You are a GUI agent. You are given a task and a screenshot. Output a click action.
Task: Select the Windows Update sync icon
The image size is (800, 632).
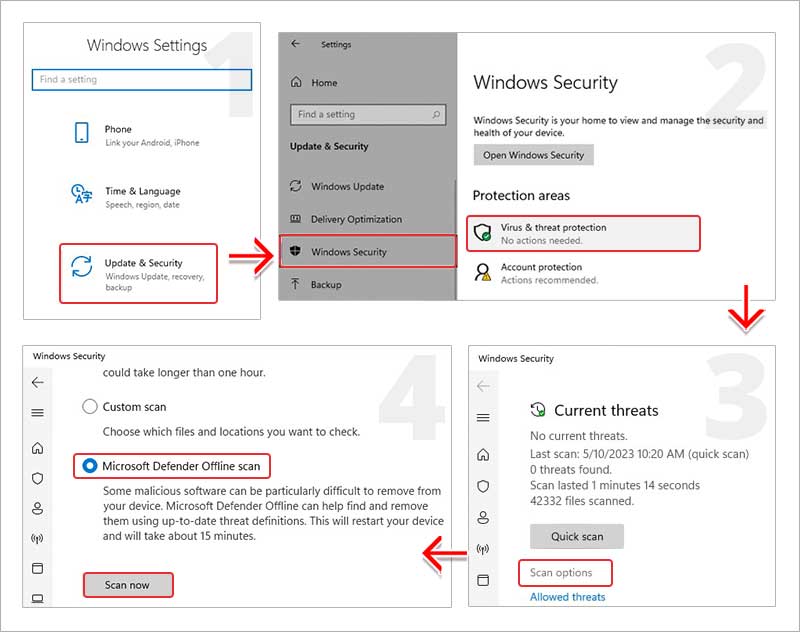click(x=294, y=186)
